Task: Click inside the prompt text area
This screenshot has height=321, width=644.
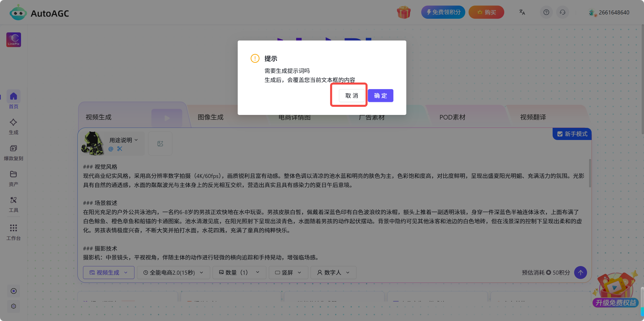Action: [334, 212]
